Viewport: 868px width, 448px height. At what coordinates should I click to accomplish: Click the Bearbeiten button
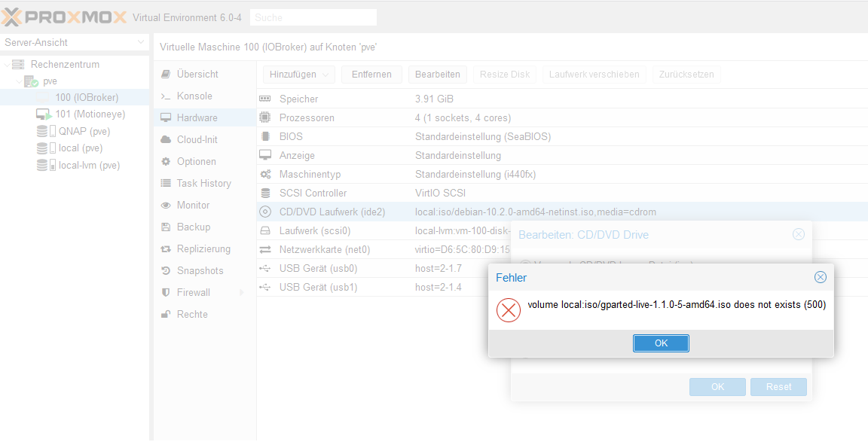click(x=438, y=74)
